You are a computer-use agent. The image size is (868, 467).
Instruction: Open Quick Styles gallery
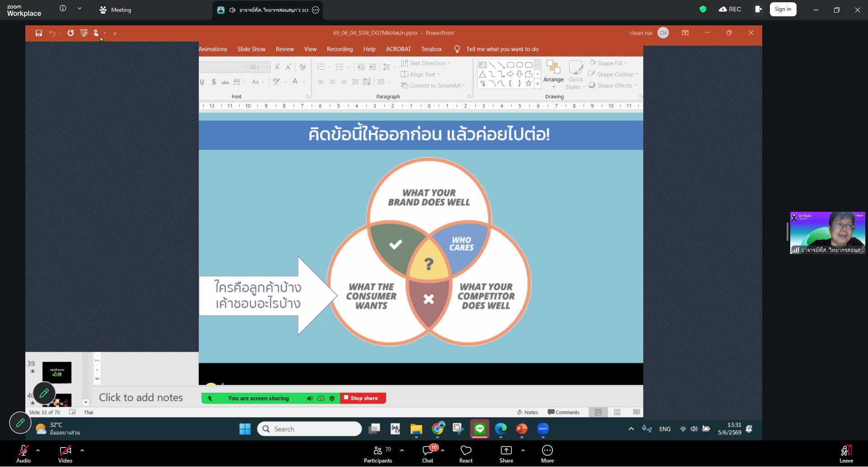(x=576, y=75)
